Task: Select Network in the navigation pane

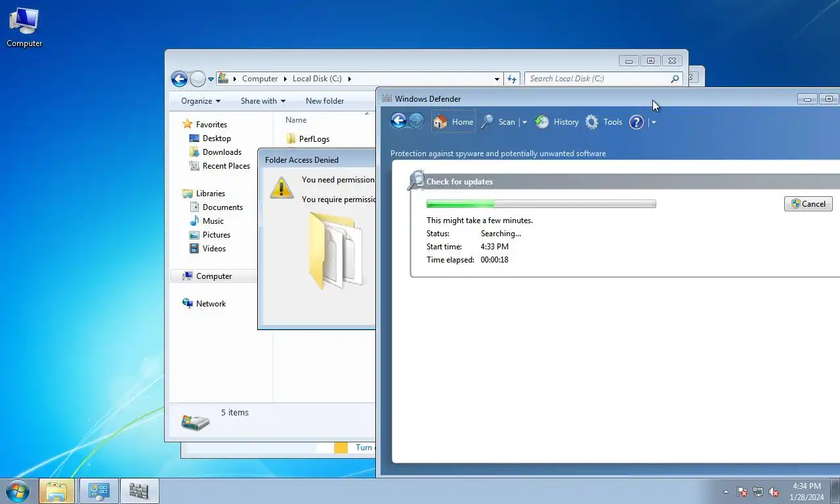Action: (x=211, y=303)
